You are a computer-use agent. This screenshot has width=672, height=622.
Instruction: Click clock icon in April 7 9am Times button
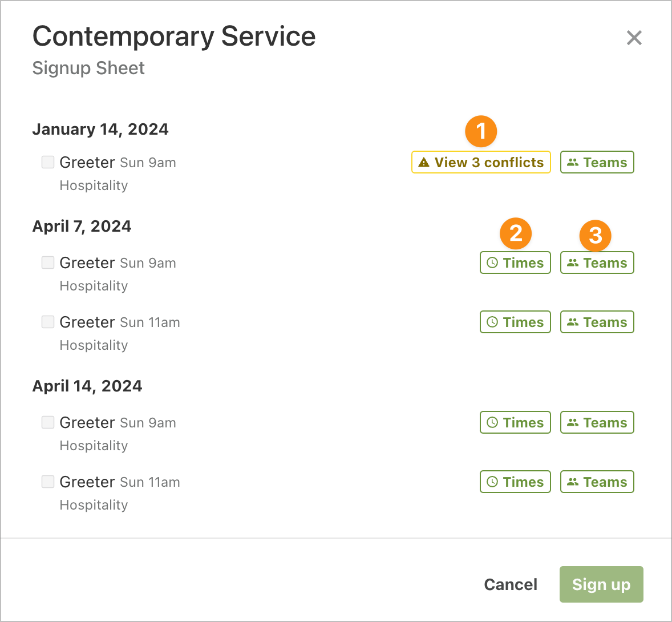tap(492, 262)
